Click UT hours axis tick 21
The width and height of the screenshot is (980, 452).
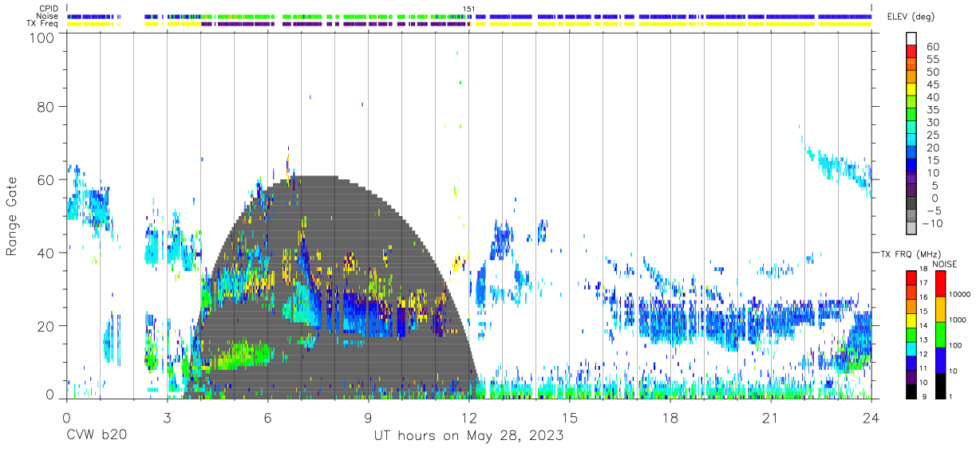(770, 418)
